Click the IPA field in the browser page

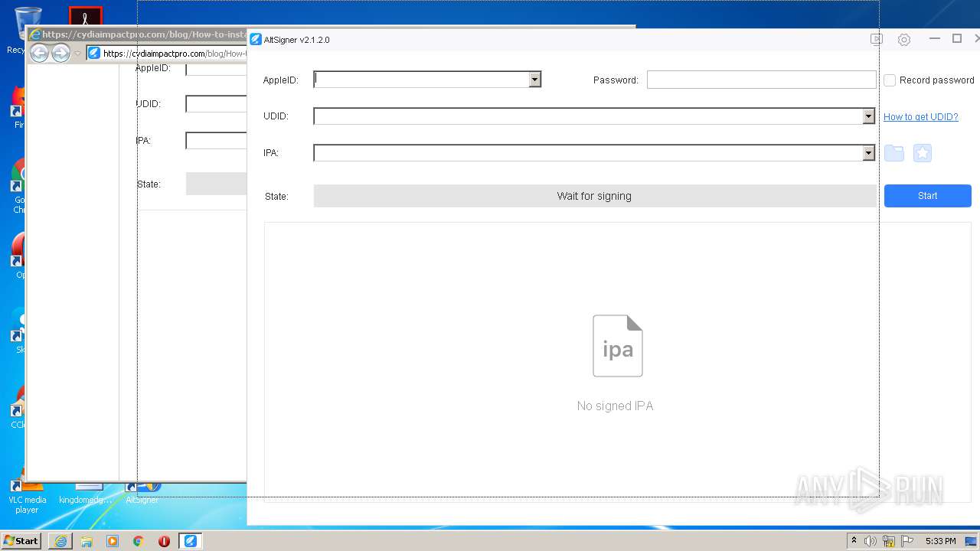pos(216,141)
